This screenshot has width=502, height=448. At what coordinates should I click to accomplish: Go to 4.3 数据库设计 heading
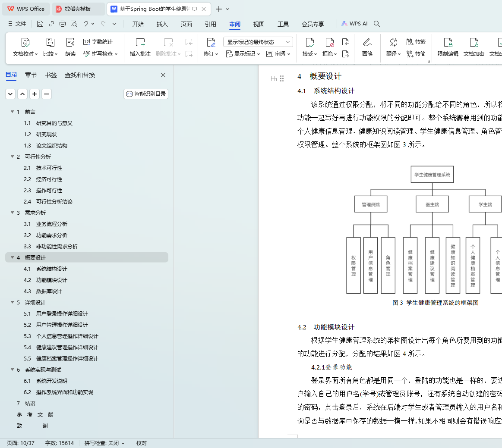coord(43,291)
